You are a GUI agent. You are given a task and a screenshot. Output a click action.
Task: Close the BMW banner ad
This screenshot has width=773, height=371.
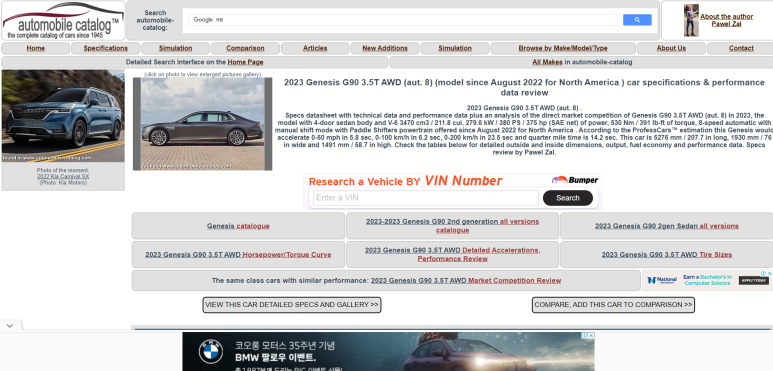pyautogui.click(x=591, y=336)
